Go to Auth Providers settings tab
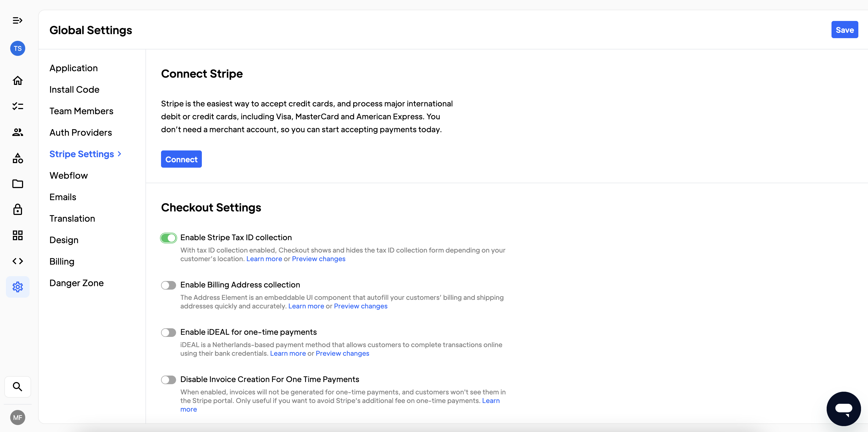The height and width of the screenshot is (432, 868). click(x=81, y=132)
